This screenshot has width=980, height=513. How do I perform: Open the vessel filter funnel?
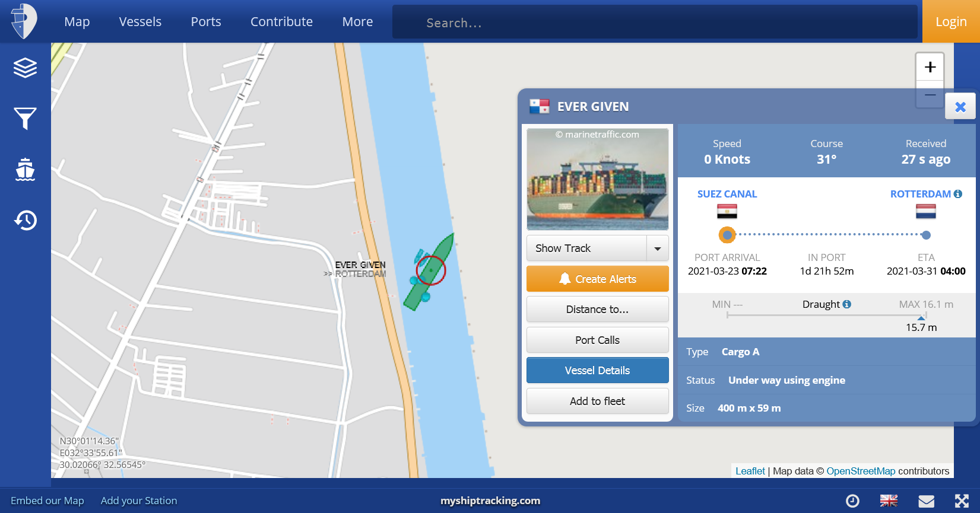coord(25,119)
